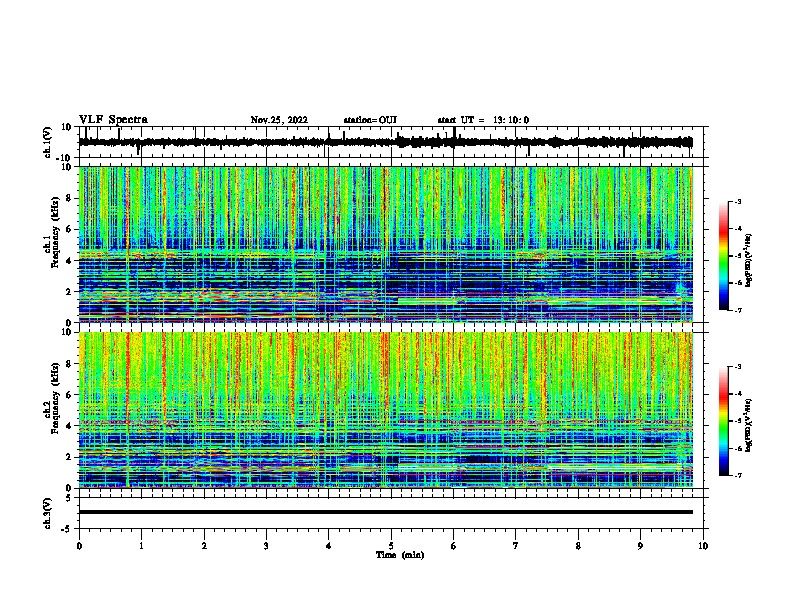
Task: Click the "ch.3(V)" axis label
Action: pyautogui.click(x=48, y=513)
